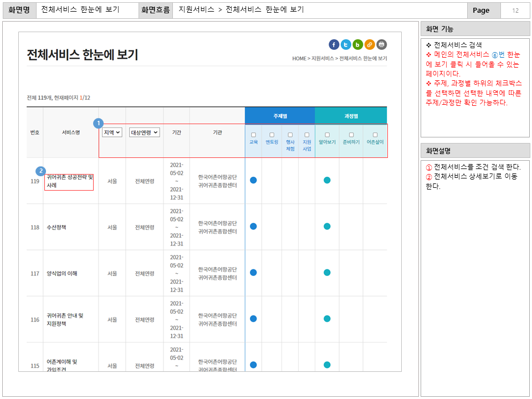Click the blue dot in row 119
The image size is (532, 399).
click(x=253, y=180)
